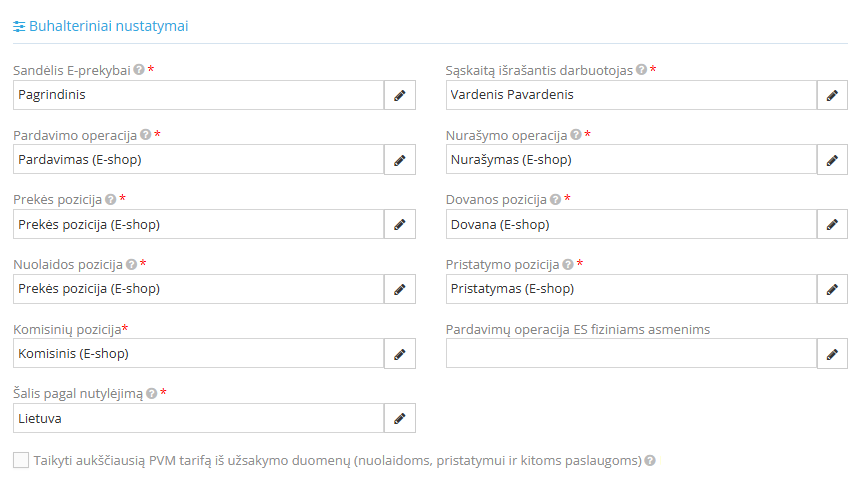Viewport: 859px width, 484px height.
Task: Edit Pristatymo pozicija using the pencil icon
Action: [x=832, y=290]
